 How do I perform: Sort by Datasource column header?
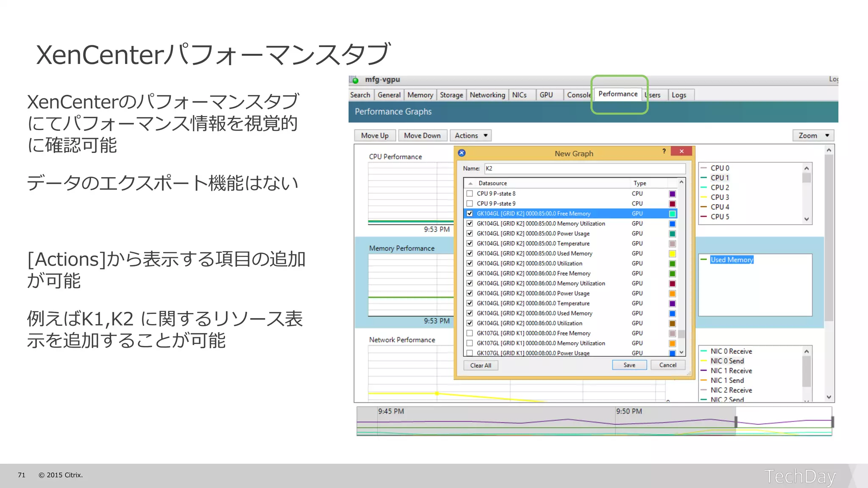[492, 183]
